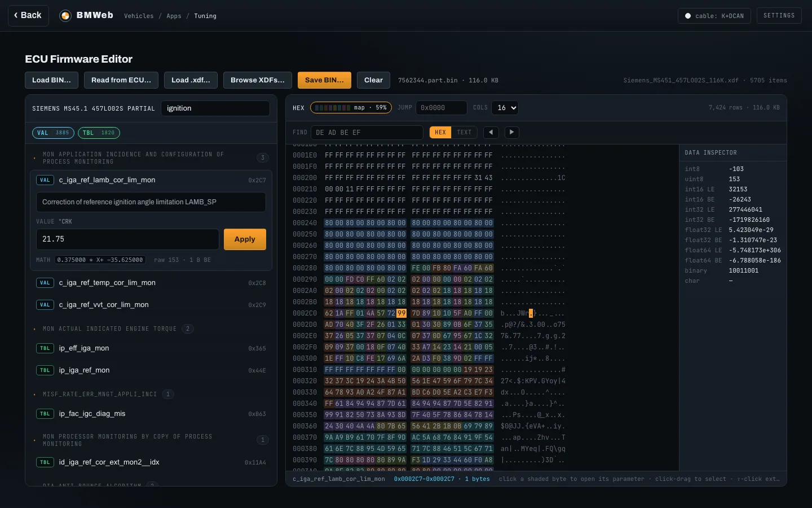Click Siemens_MS451 xdf file label
The height and width of the screenshot is (508, 812).
click(x=681, y=80)
